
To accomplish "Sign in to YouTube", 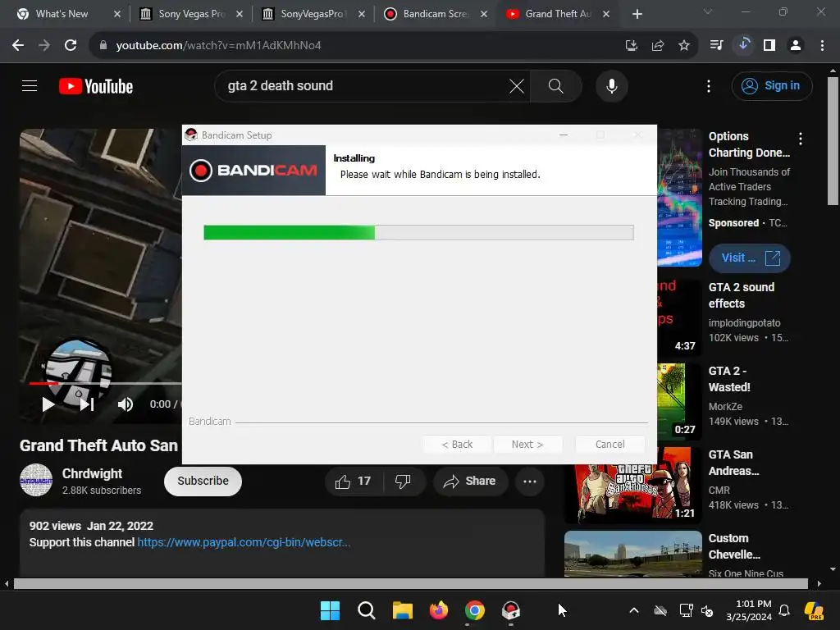I will [771, 85].
